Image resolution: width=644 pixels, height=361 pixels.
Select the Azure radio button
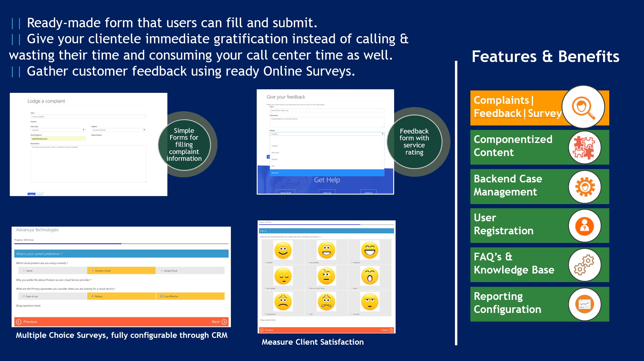coord(24,271)
